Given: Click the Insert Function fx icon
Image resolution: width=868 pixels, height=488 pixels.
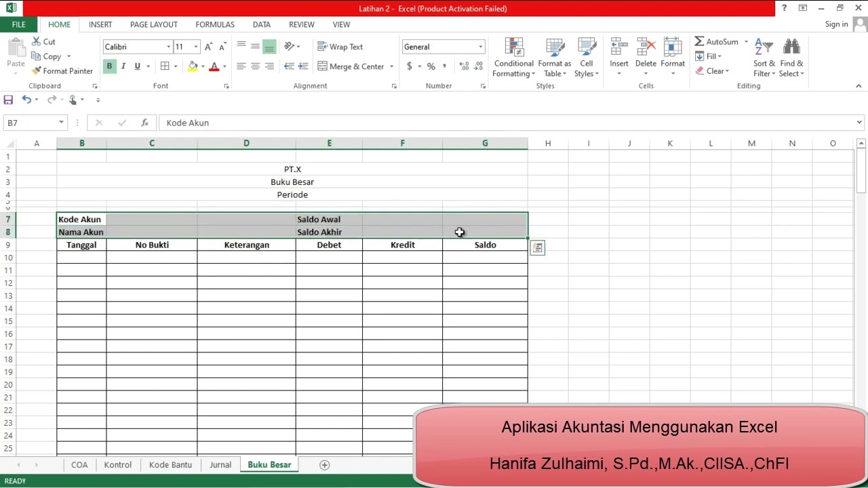Looking at the screenshot, I should point(144,123).
